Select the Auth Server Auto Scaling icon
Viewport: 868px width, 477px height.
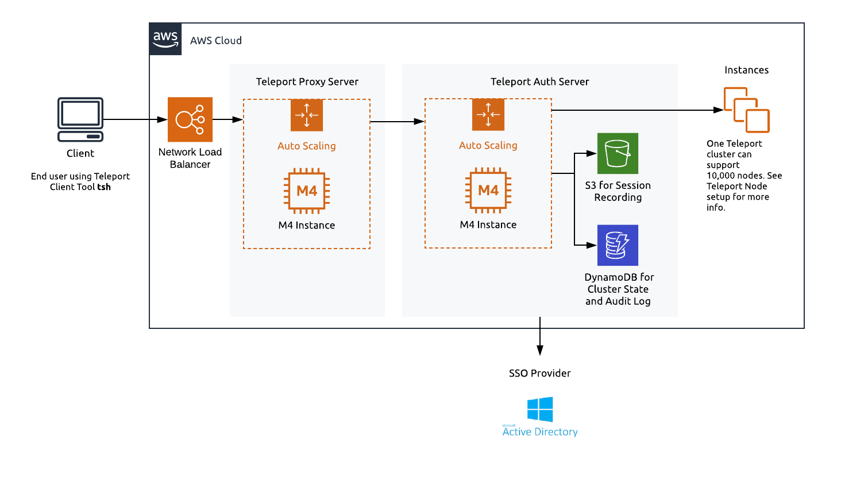pos(488,115)
